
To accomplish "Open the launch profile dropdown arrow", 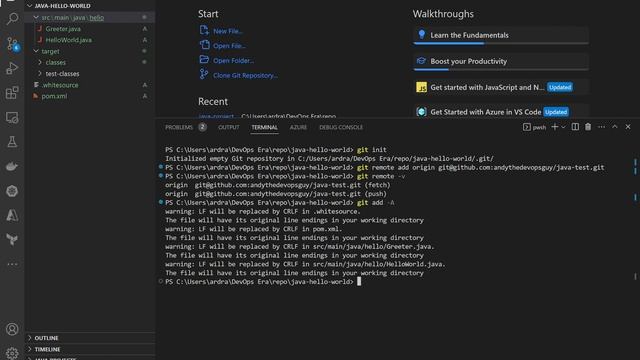I will pyautogui.click(x=563, y=127).
